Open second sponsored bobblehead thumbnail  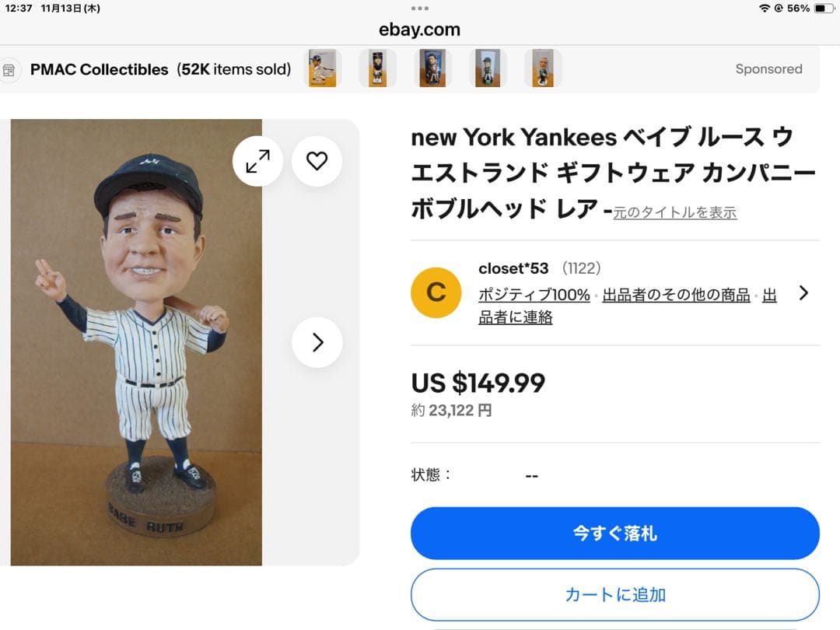377,68
